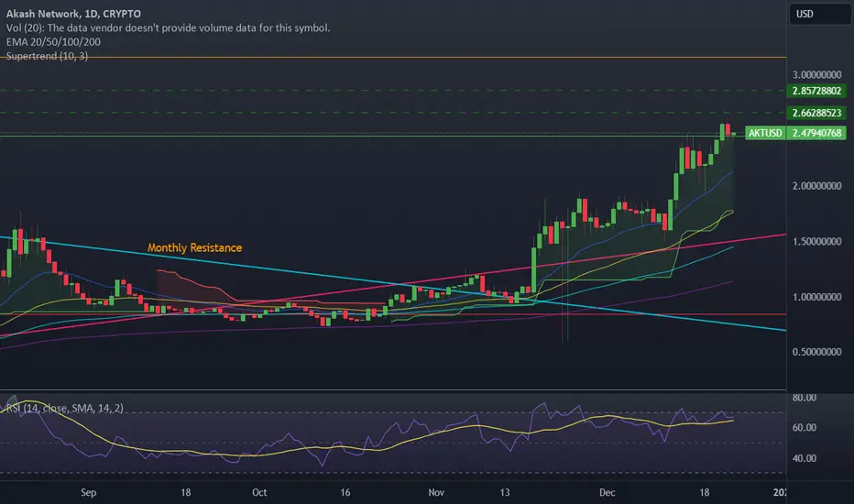Viewport: 854px width, 504px height.
Task: Click the 0.50000000 price axis value
Action: [816, 352]
